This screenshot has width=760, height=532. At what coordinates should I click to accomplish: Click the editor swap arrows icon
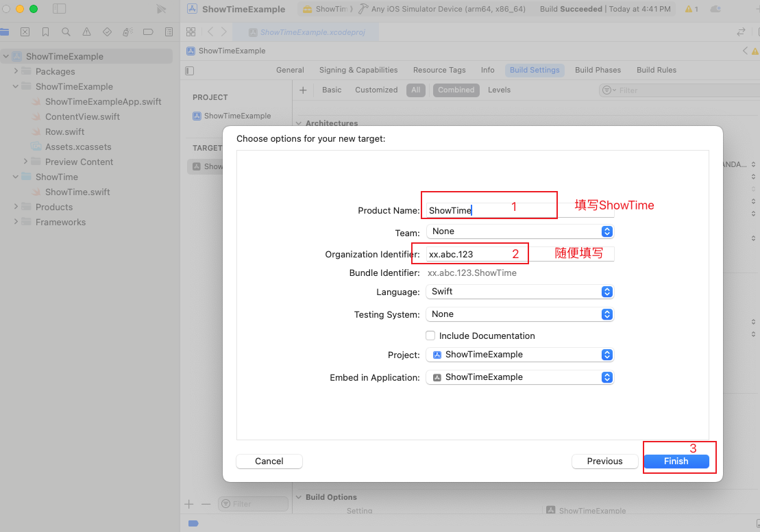pyautogui.click(x=741, y=32)
